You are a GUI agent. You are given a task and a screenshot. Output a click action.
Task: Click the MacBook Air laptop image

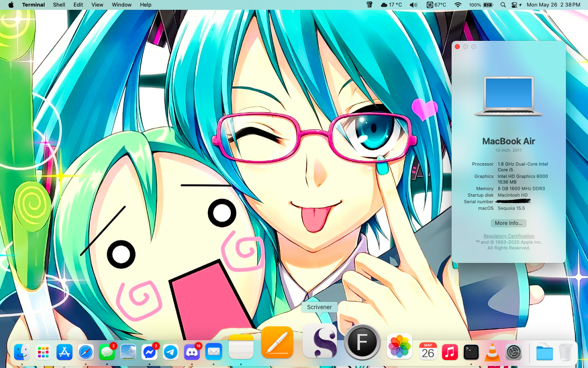point(509,96)
